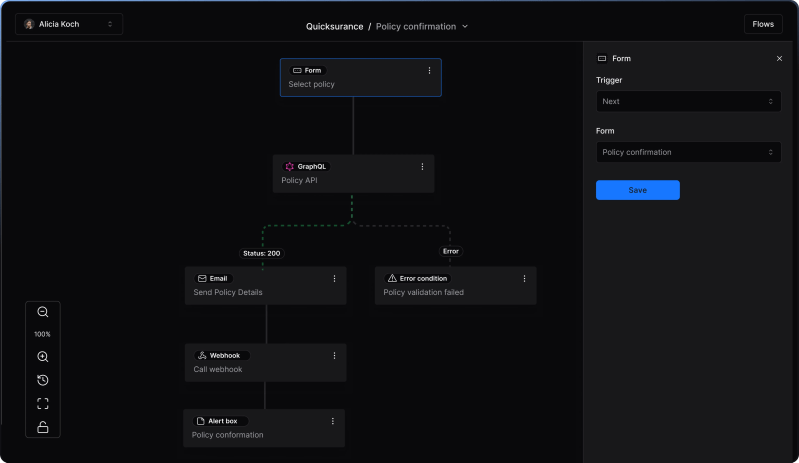Click the Error condition warning triangle icon
This screenshot has width=799, height=463.
point(392,278)
